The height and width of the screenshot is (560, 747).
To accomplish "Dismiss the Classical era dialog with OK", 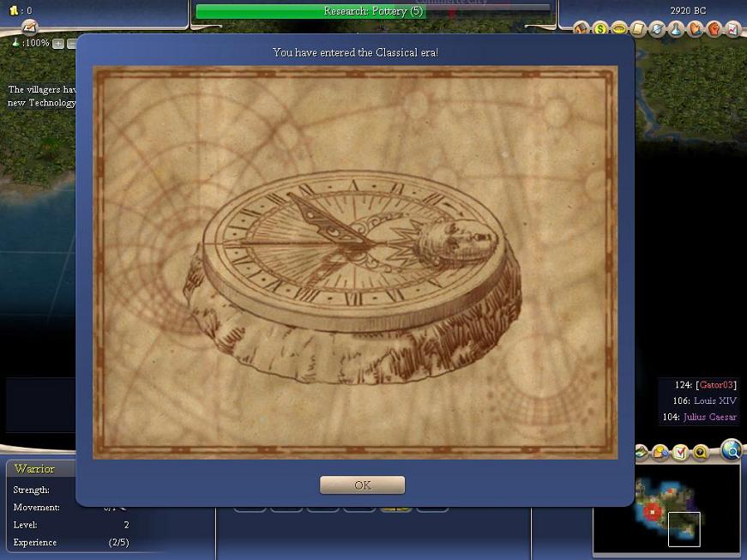I will pos(362,485).
